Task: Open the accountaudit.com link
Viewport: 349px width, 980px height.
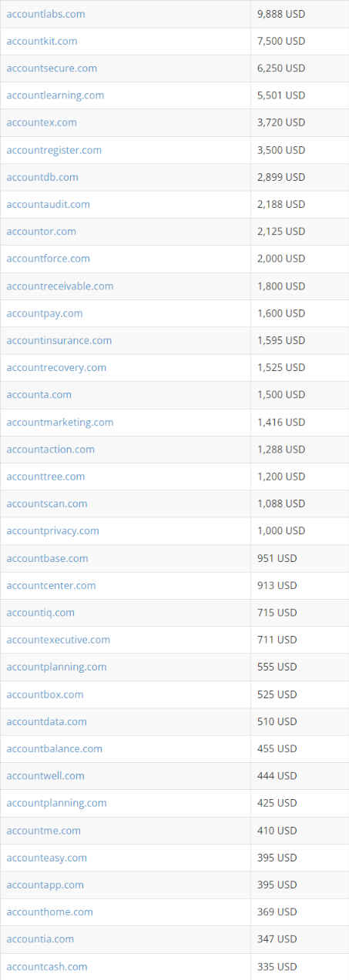Action: (48, 204)
